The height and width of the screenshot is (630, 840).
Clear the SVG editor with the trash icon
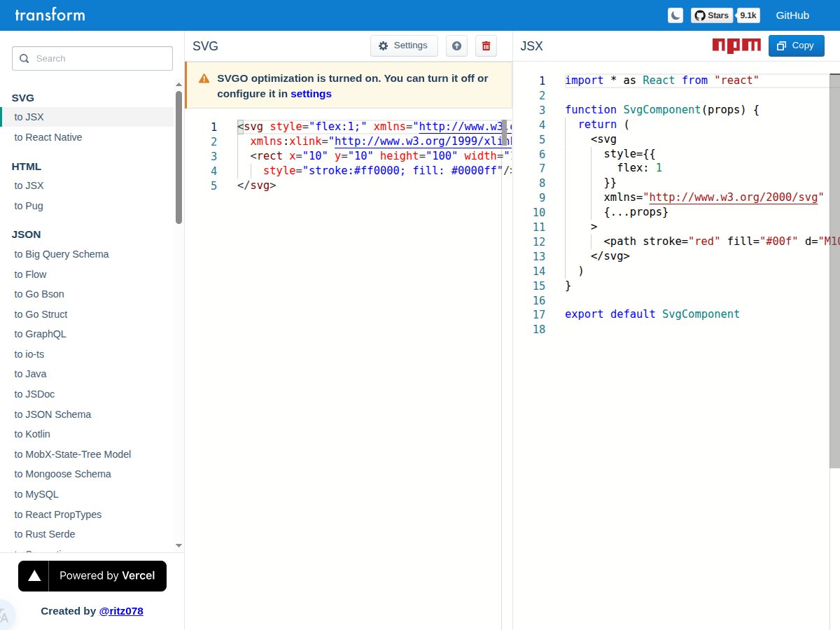(x=486, y=45)
